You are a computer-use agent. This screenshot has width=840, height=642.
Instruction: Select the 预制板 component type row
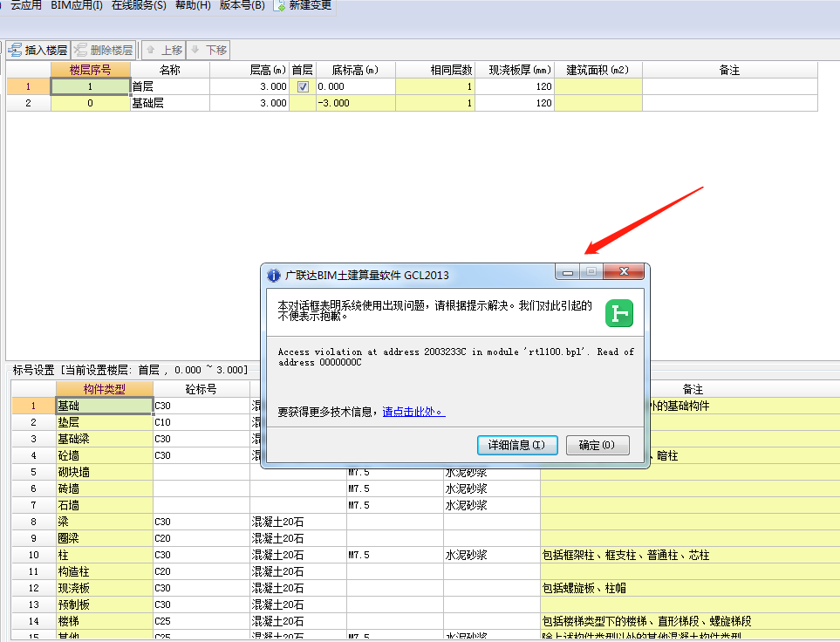coord(105,604)
